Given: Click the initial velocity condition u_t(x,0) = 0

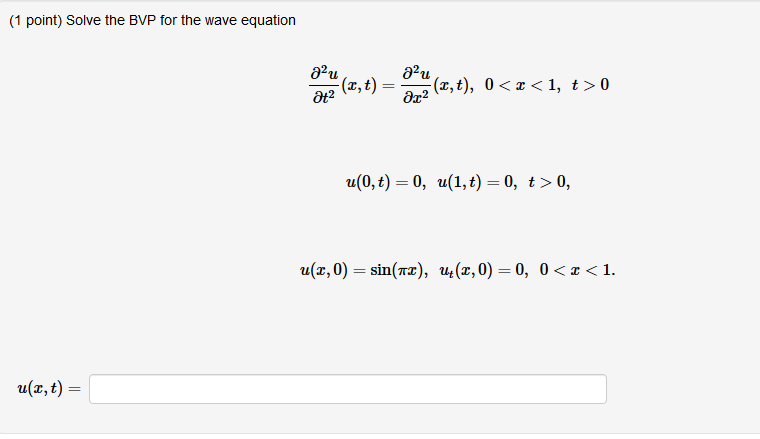Looking at the screenshot, I should 482,270.
